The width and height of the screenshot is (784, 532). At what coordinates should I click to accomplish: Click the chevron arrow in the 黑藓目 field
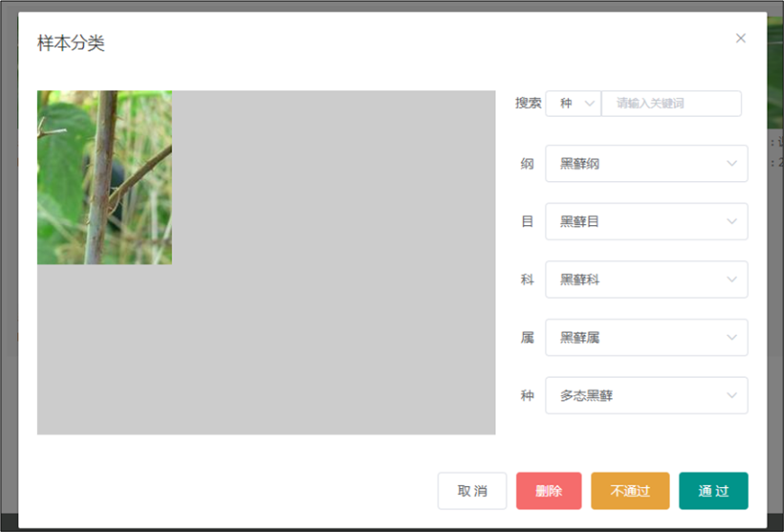732,221
